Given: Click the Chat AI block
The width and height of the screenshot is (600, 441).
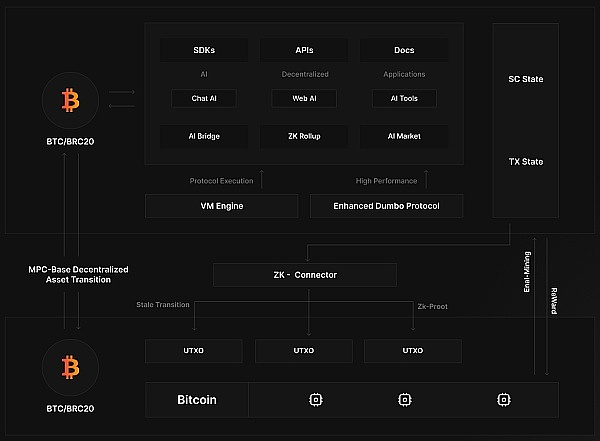Looking at the screenshot, I should [x=203, y=98].
